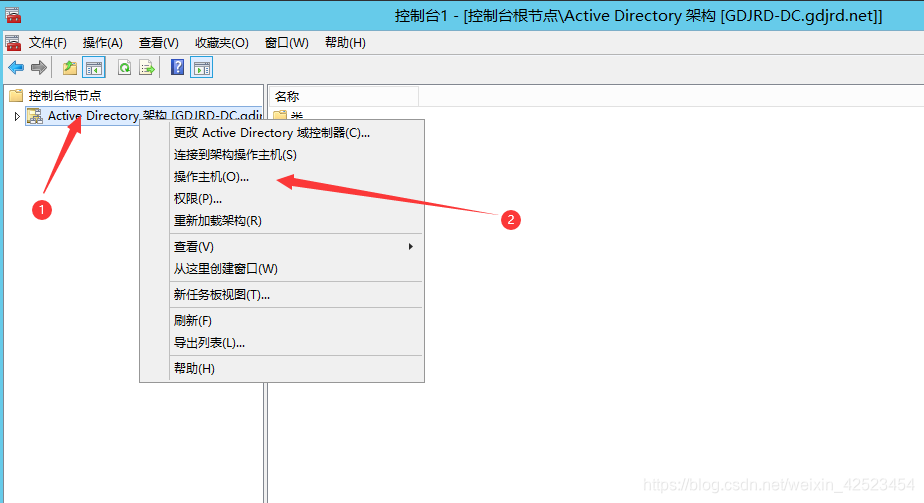Open the 查看(V) menu in menu bar
924x503 pixels.
[x=159, y=42]
